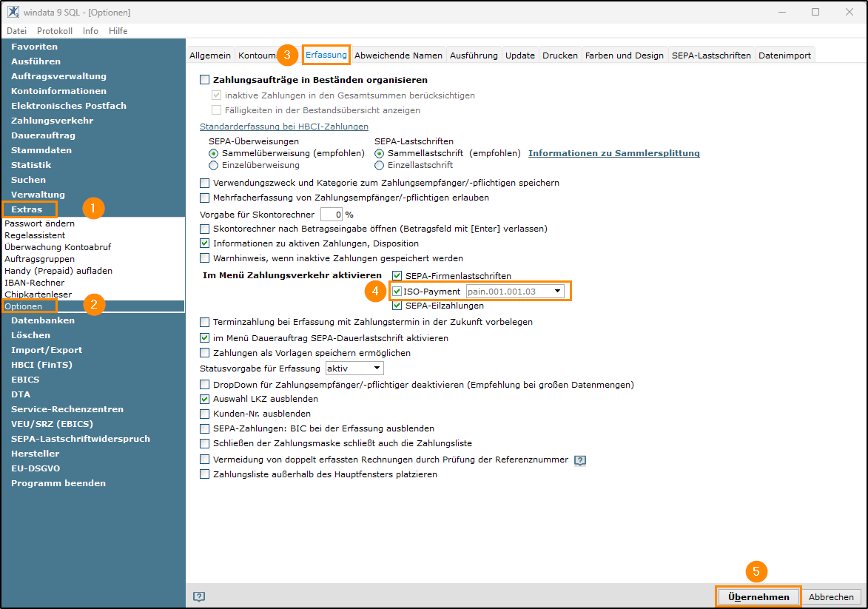The image size is (868, 609).
Task: Open Chipkartenleser from Extras list
Action: [38, 295]
